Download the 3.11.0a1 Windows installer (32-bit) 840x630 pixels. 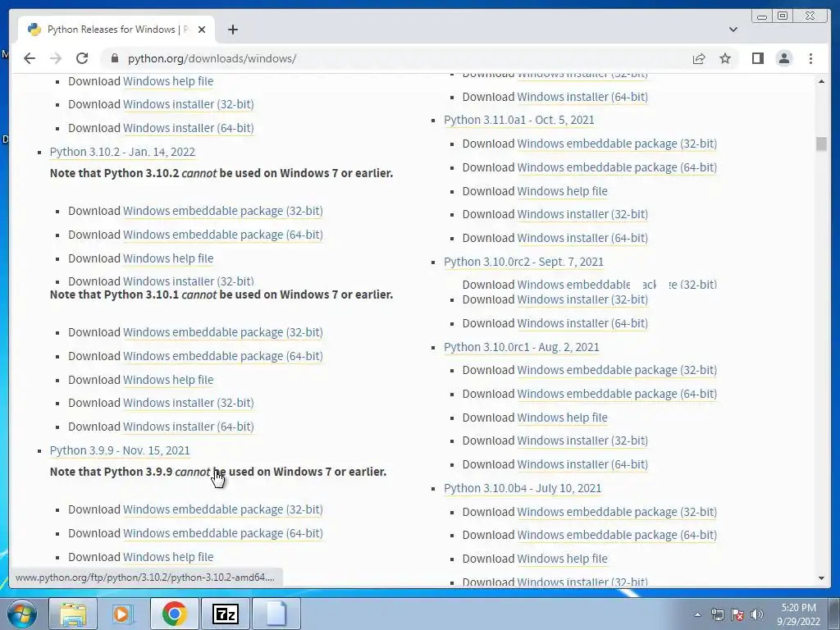(582, 214)
